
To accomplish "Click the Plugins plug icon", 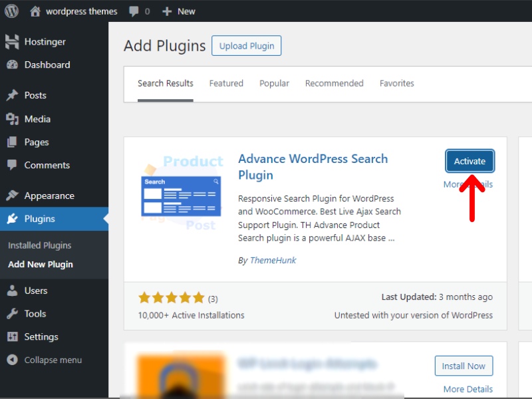I will [x=12, y=219].
